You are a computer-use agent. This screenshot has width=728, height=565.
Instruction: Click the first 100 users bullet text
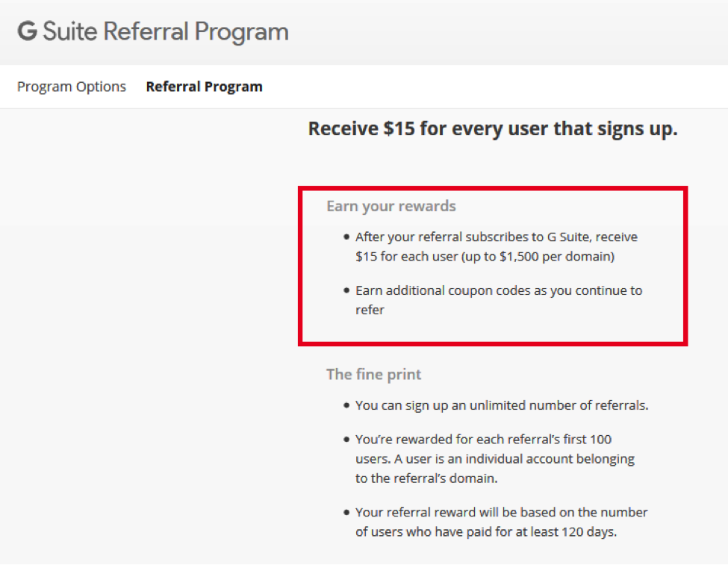[x=495, y=459]
